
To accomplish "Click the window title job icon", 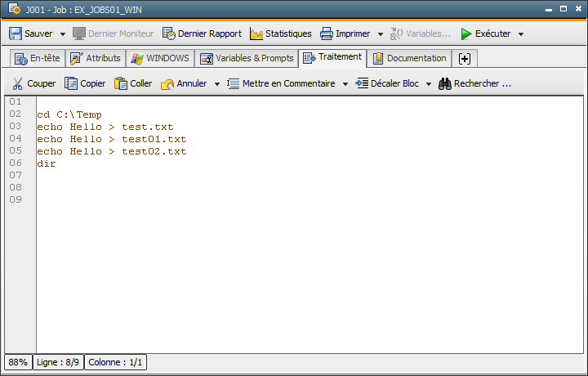I will point(15,9).
